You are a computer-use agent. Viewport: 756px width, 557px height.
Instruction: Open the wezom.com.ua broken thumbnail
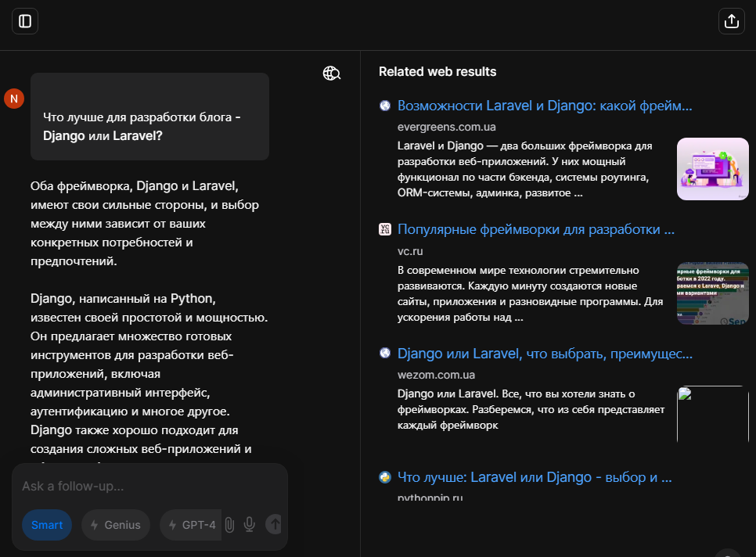713,415
